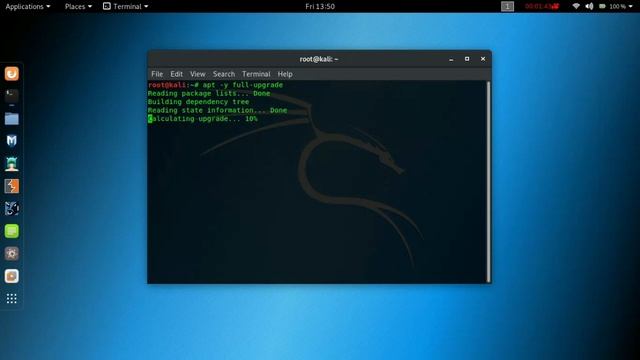
Task: Launch Terminal from the dock
Action: click(x=11, y=96)
